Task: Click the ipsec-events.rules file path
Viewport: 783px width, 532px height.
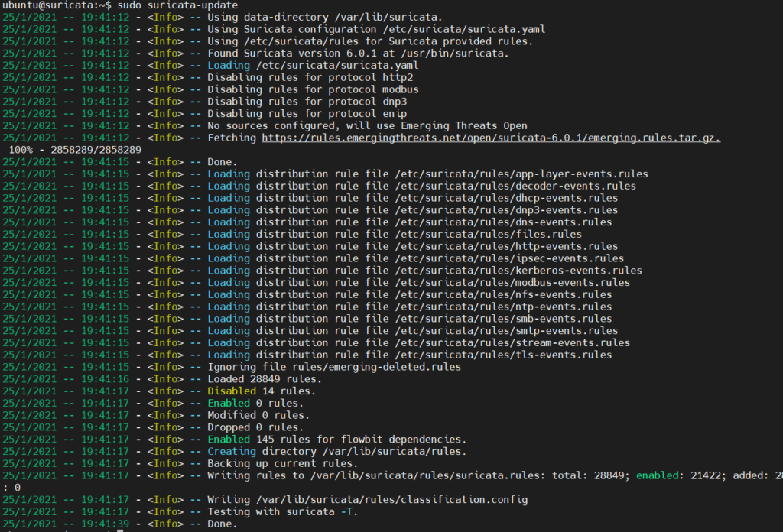Action: pyautogui.click(x=509, y=258)
